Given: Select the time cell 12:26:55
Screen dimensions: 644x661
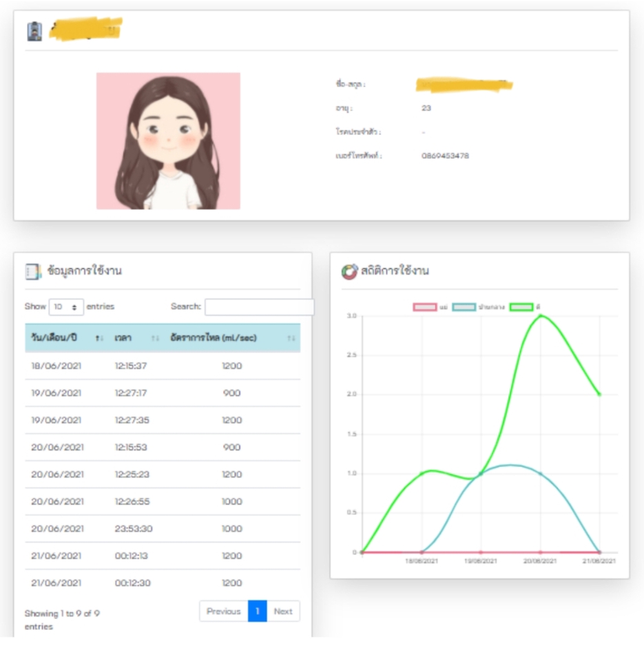Looking at the screenshot, I should point(132,502).
